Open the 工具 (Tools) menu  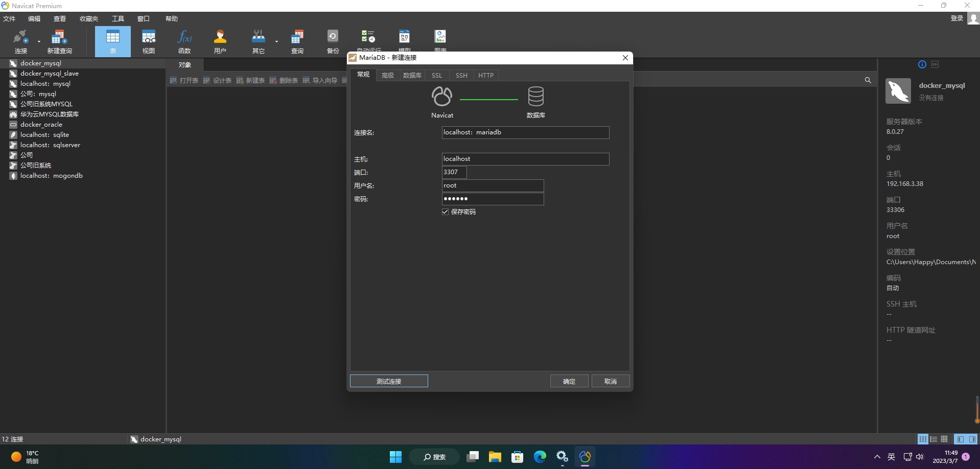118,19
